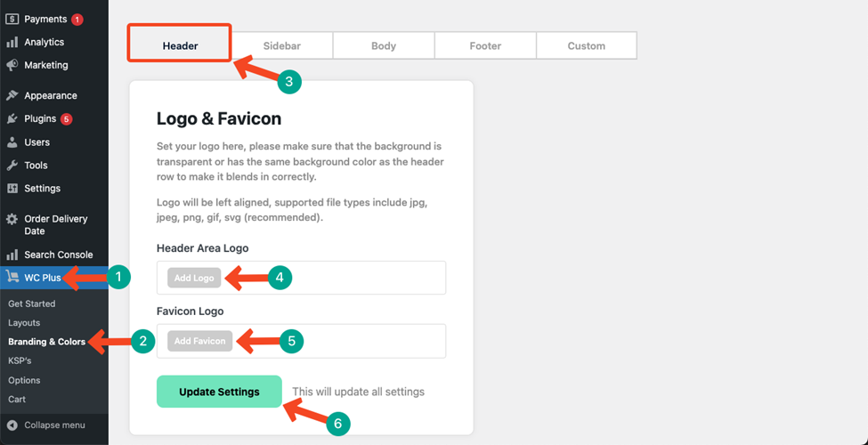The image size is (868, 445).
Task: Open the Plugins plug icon
Action: (x=12, y=119)
